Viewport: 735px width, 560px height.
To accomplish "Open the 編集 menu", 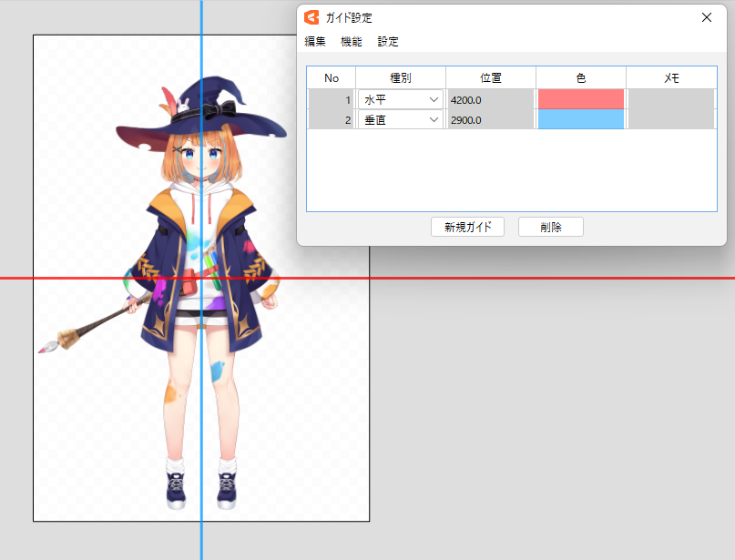I will point(315,42).
